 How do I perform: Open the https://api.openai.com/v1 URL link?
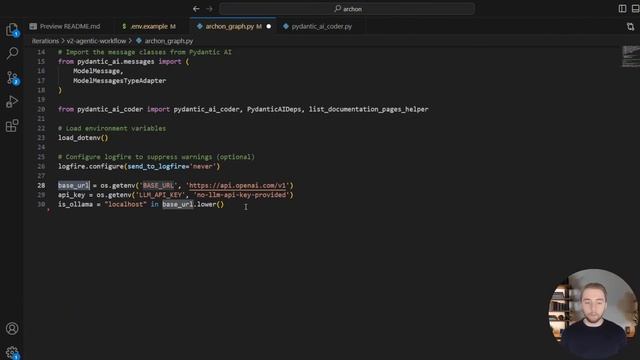point(238,185)
